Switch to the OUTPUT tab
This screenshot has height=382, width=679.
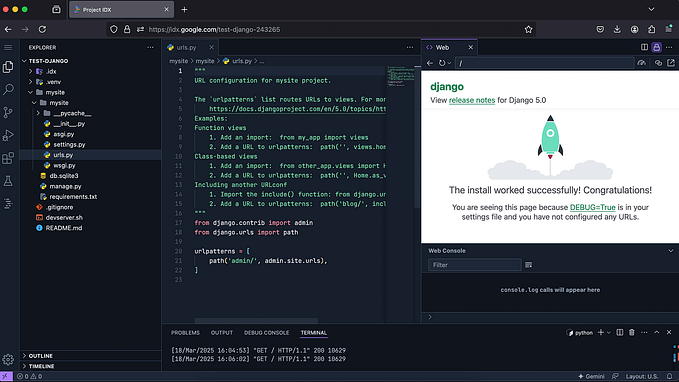coord(222,333)
